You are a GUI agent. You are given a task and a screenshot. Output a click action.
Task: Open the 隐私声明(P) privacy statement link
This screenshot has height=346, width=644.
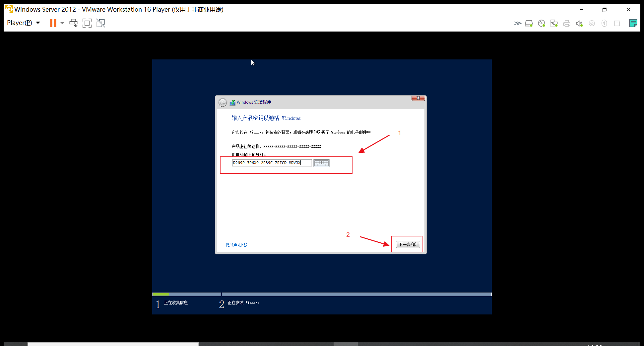tap(236, 245)
